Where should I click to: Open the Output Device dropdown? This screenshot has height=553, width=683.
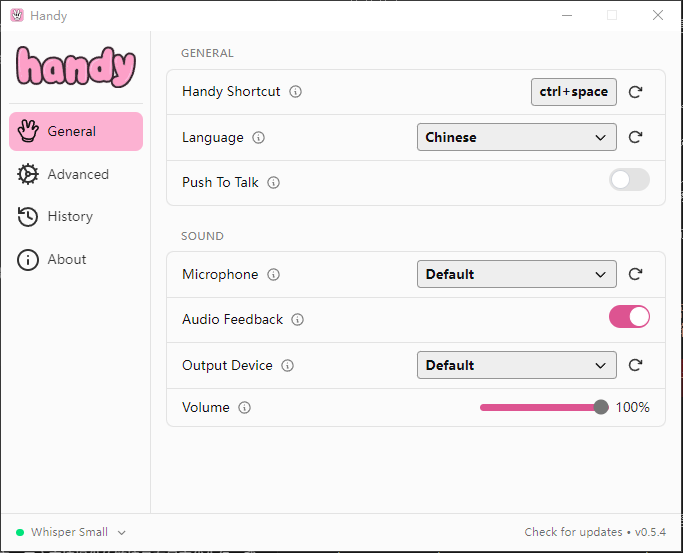click(x=516, y=365)
